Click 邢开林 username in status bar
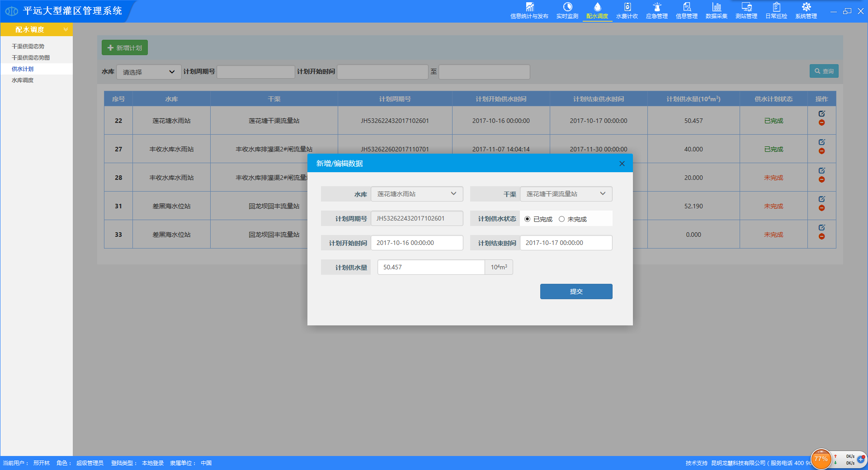The width and height of the screenshot is (868, 470). click(x=41, y=463)
